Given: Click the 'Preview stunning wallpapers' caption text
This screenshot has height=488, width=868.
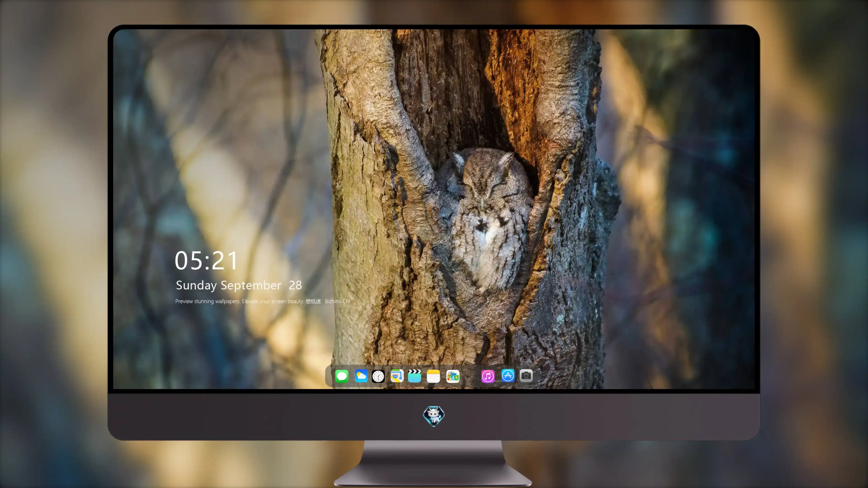Looking at the screenshot, I should click(x=262, y=301).
